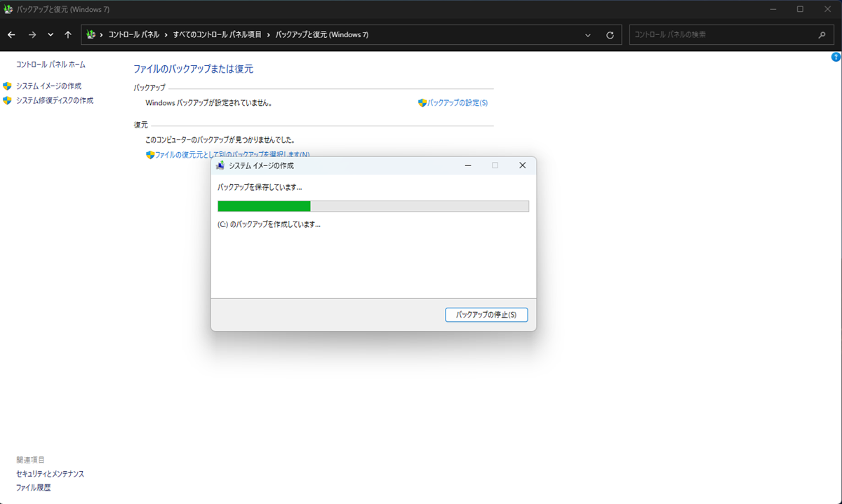Open the recent locations chevron

coord(51,35)
